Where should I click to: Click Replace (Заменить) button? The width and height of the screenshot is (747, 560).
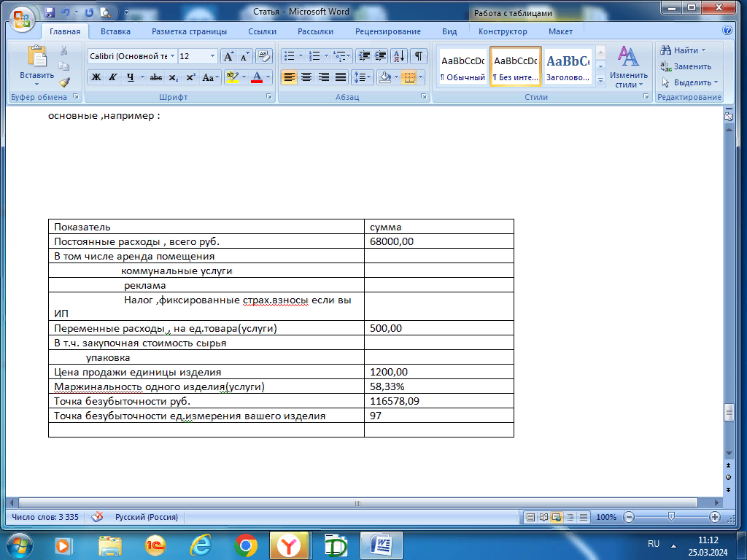[x=686, y=66]
